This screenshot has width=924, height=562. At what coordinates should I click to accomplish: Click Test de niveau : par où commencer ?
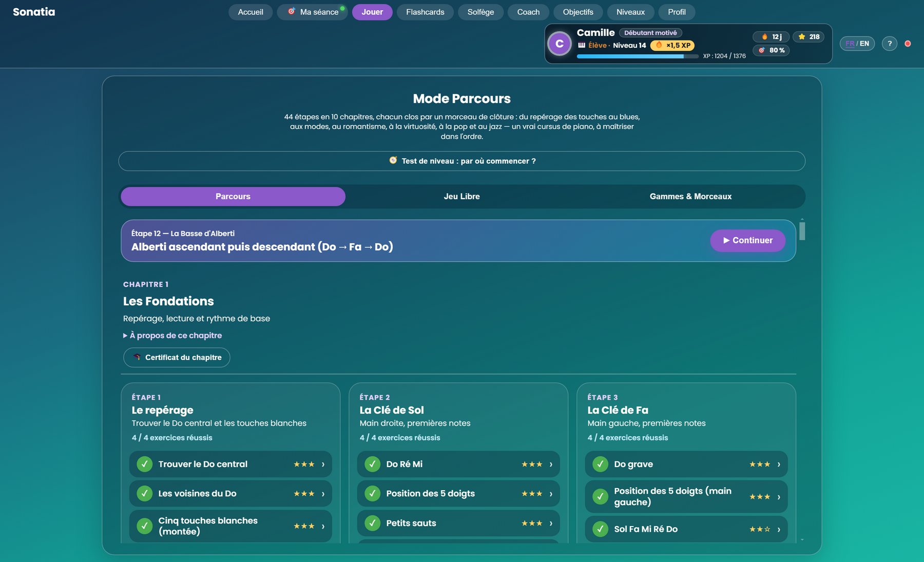tap(462, 161)
